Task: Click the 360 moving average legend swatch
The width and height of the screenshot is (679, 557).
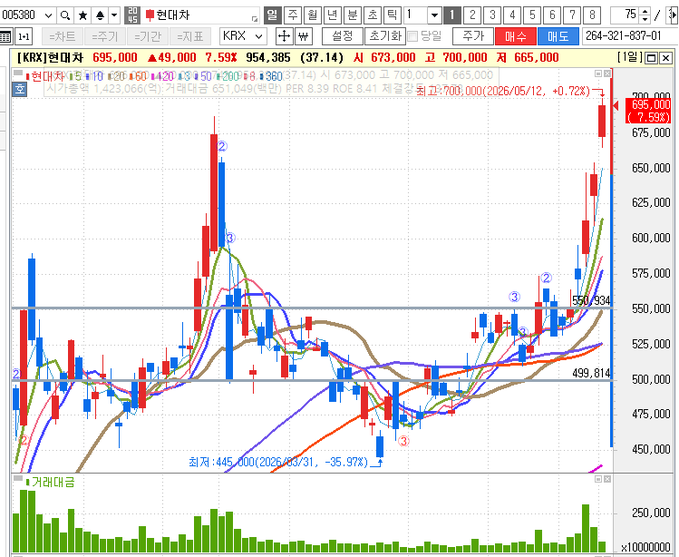Action: click(x=261, y=77)
